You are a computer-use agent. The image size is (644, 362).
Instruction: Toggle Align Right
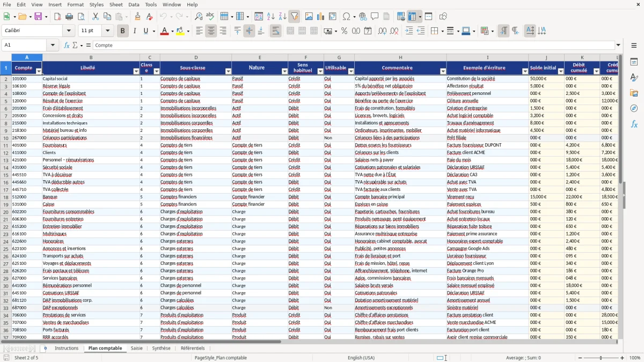[223, 31]
